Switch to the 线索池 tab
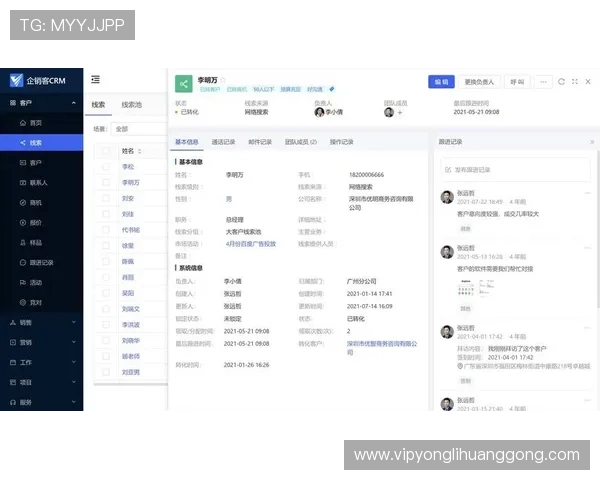 pos(132,104)
